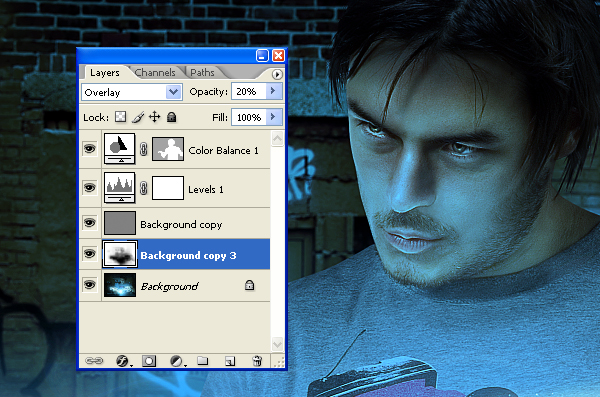Toggle visibility of Background copy 3
The height and width of the screenshot is (397, 600).
[x=90, y=253]
